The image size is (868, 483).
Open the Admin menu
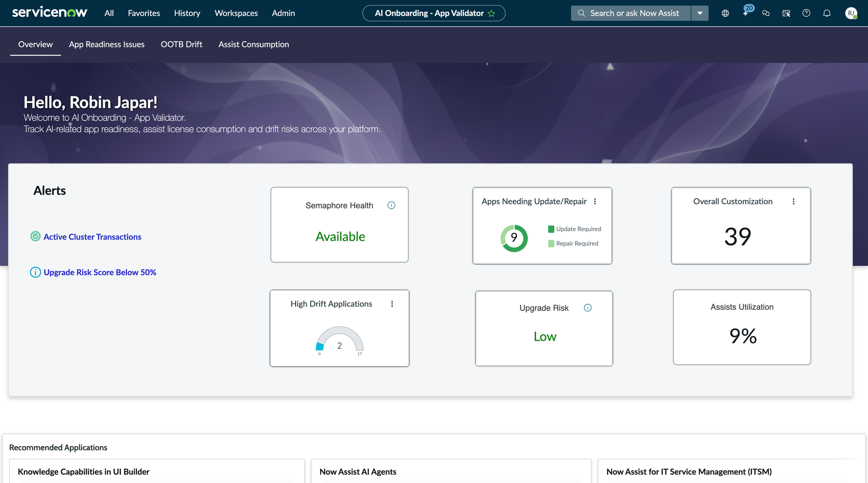283,13
